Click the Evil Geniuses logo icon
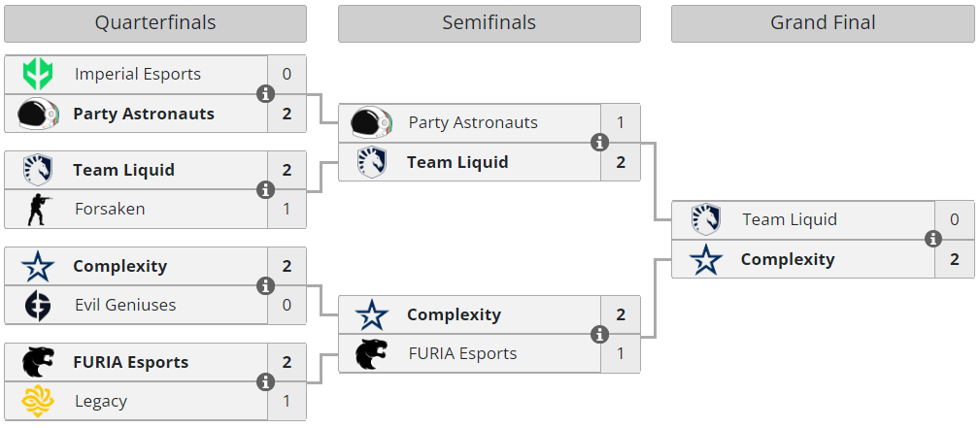 38,305
